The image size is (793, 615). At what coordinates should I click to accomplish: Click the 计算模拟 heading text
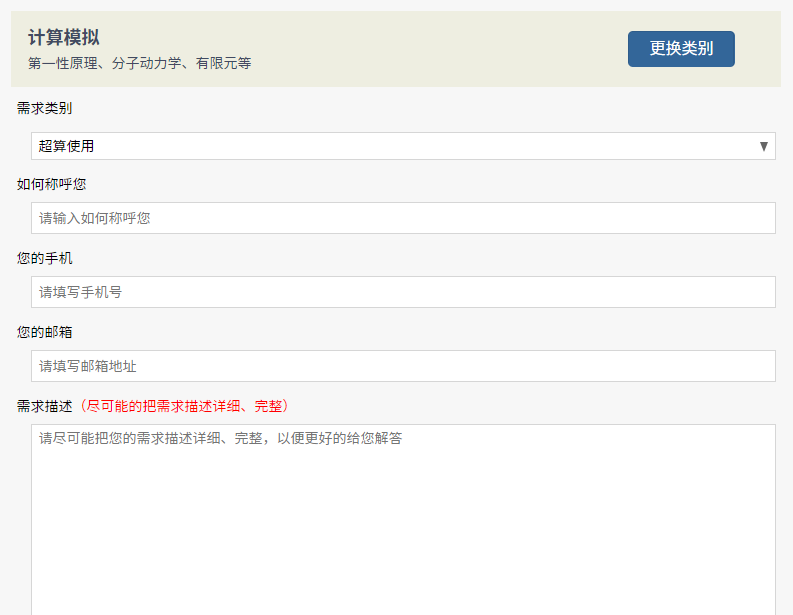point(64,37)
